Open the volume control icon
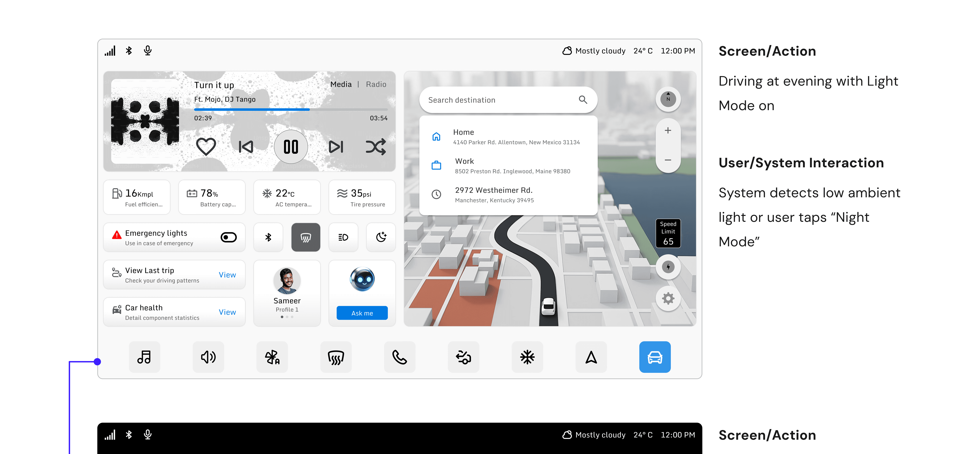The image size is (980, 454). [x=208, y=357]
